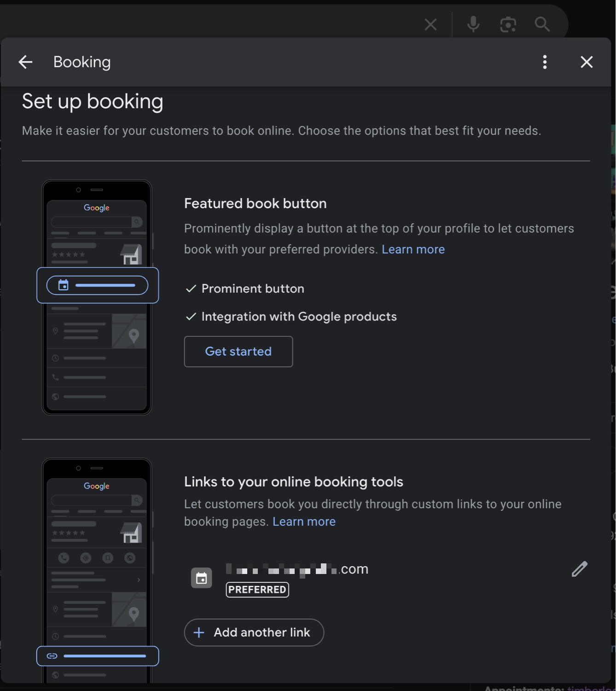Screen dimensions: 616x691
Task: Open Learn more under online booking tools
Action: 304,521
